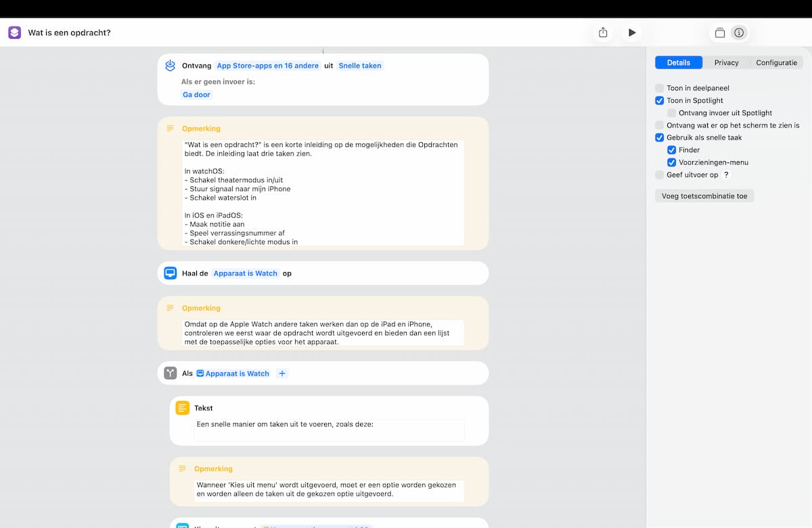
Task: Change the 'Ga door' no-input behavior
Action: pyautogui.click(x=197, y=95)
